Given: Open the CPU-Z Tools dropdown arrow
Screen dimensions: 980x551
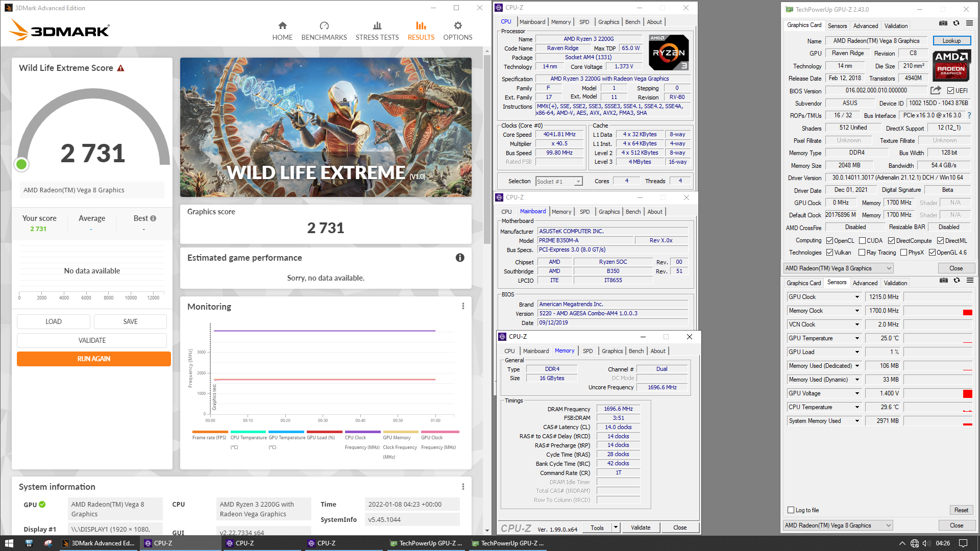Looking at the screenshot, I should pyautogui.click(x=616, y=528).
